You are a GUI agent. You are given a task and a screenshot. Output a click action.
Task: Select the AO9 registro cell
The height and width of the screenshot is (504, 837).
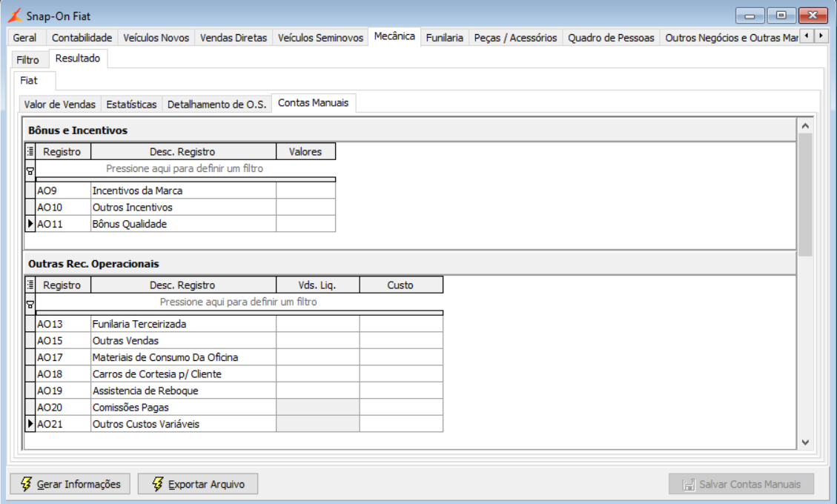(x=63, y=190)
